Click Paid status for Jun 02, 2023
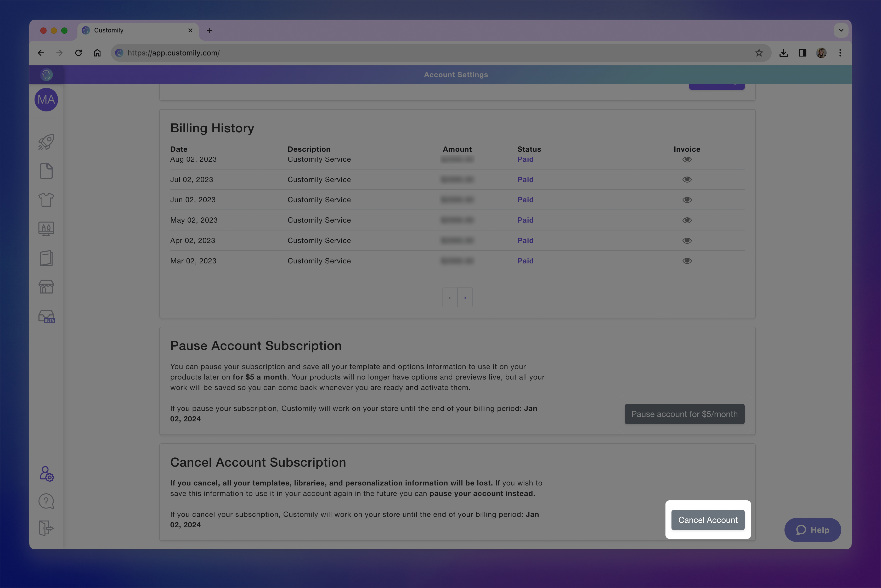Image resolution: width=881 pixels, height=588 pixels. [x=526, y=200]
